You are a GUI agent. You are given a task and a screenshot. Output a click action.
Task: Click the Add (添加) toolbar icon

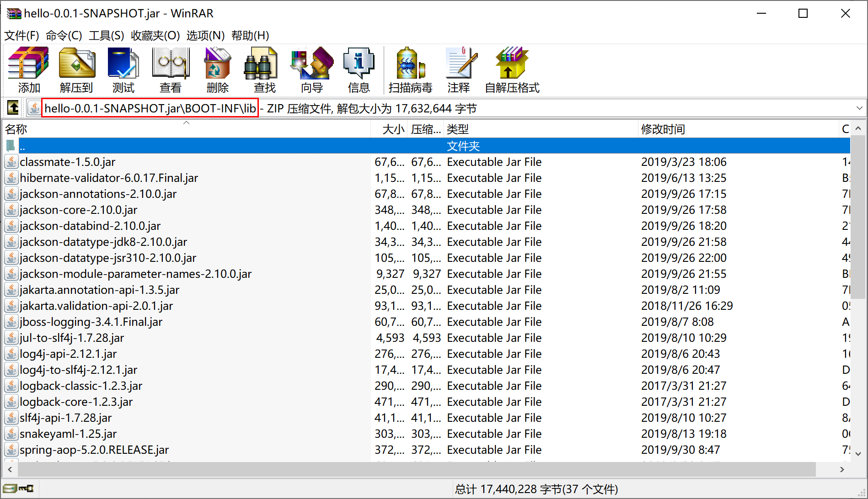click(x=28, y=69)
